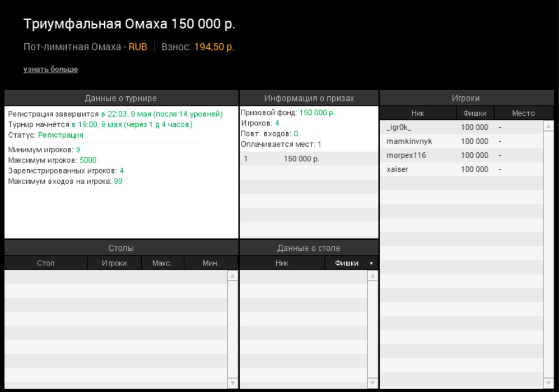Select player mamkinvnyk in the player list

(409, 142)
